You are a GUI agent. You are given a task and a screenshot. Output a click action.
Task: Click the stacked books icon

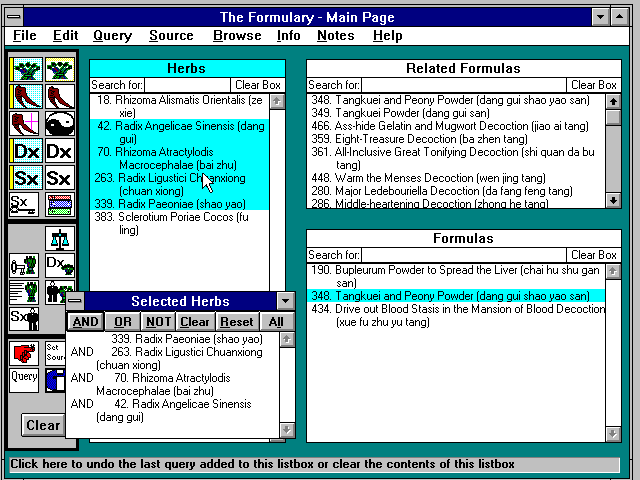click(59, 206)
